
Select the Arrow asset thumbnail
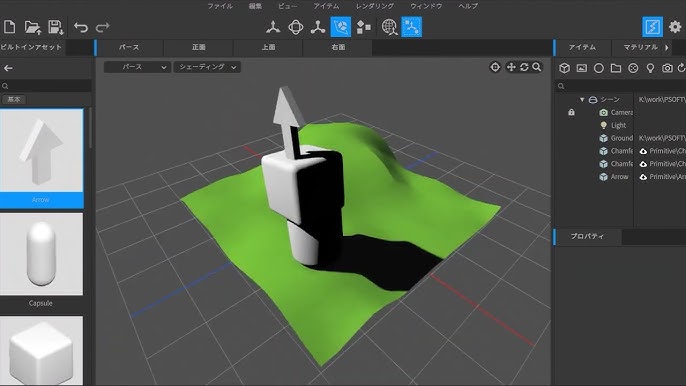(42, 151)
